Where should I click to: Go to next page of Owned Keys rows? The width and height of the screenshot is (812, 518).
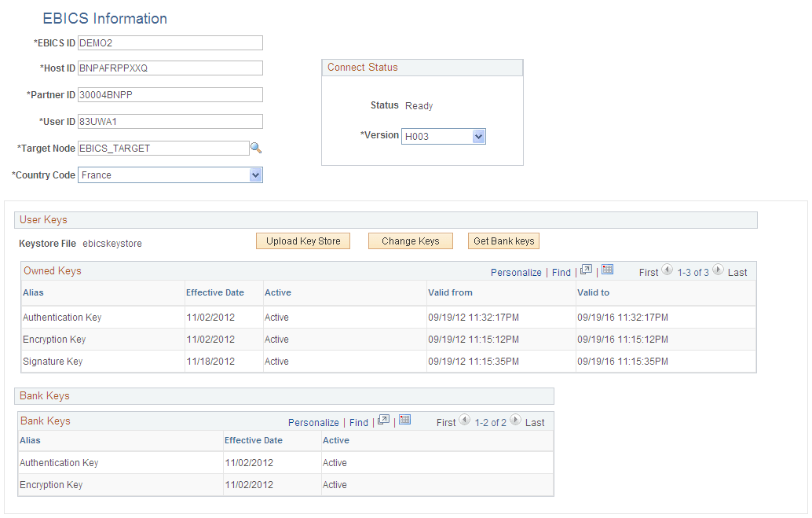click(x=718, y=270)
